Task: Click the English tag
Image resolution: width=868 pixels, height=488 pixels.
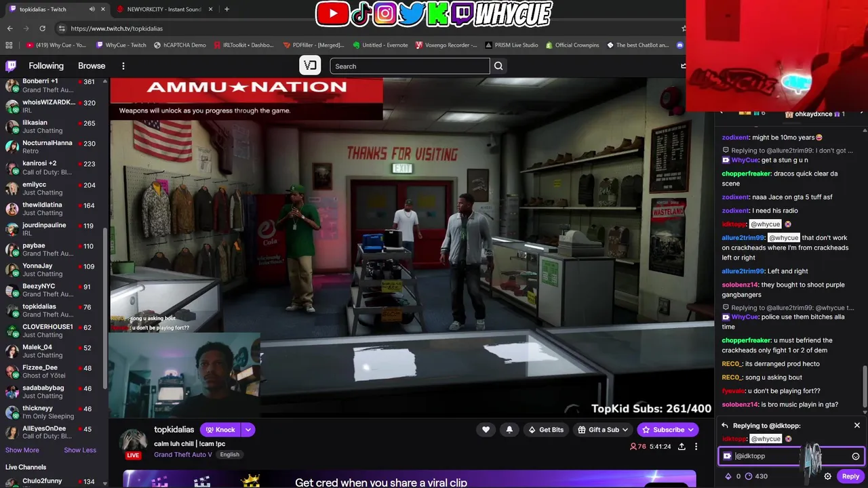Action: tap(229, 454)
